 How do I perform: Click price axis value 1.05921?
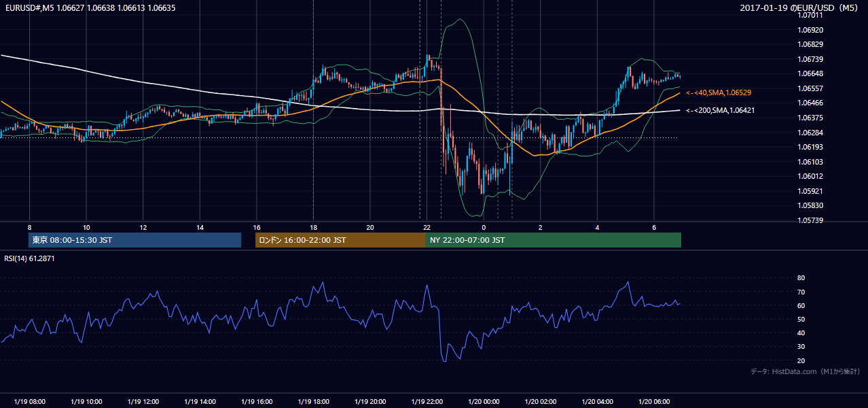(x=811, y=191)
